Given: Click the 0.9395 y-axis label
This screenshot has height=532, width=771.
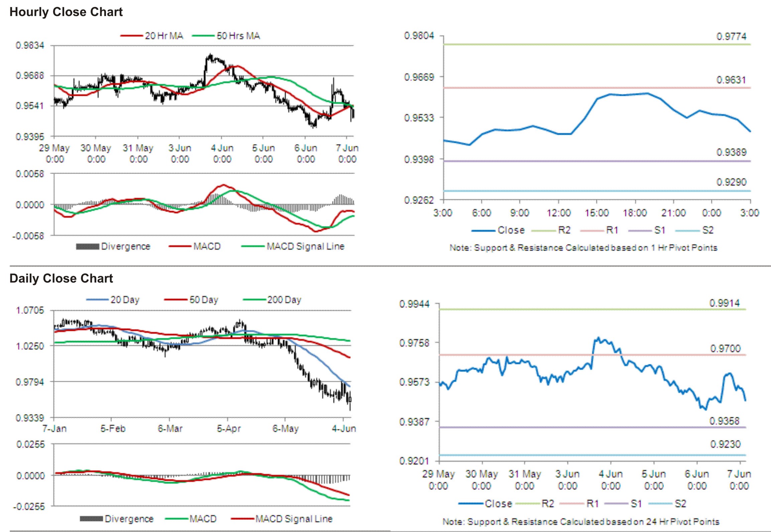Looking at the screenshot, I should pyautogui.click(x=30, y=137).
